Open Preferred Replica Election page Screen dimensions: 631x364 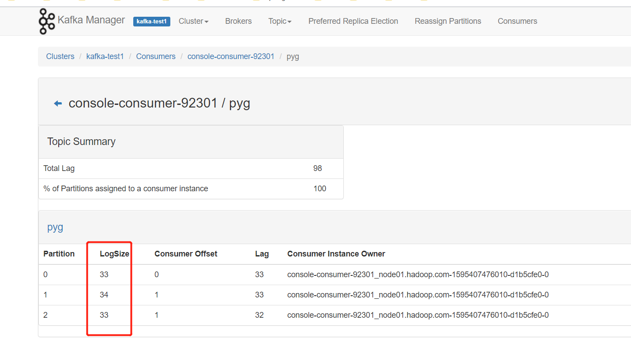point(353,21)
